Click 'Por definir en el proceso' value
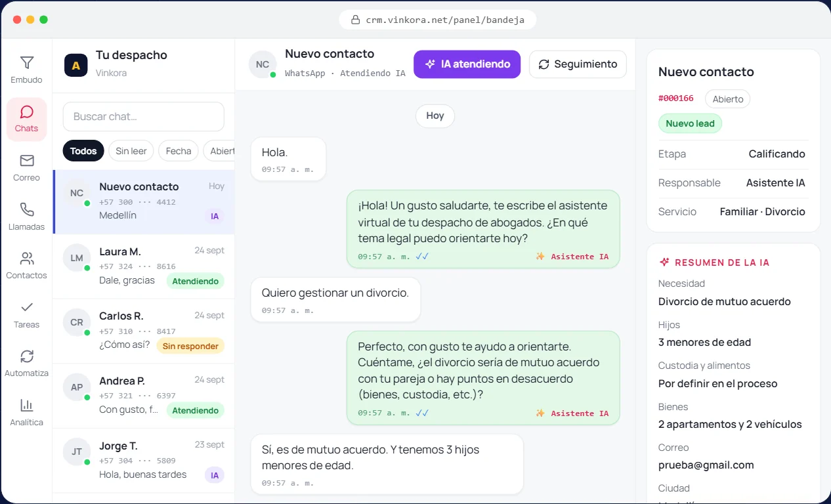The image size is (831, 504). coord(717,384)
